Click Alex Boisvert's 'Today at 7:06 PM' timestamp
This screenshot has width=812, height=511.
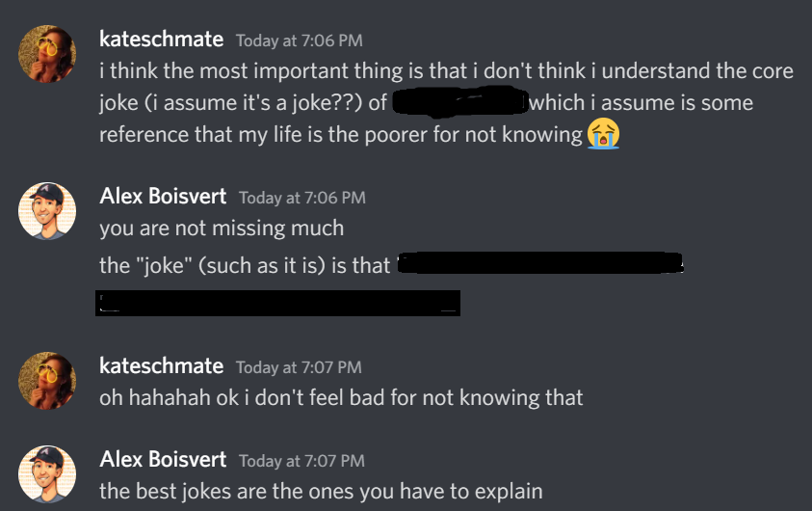[302, 198]
